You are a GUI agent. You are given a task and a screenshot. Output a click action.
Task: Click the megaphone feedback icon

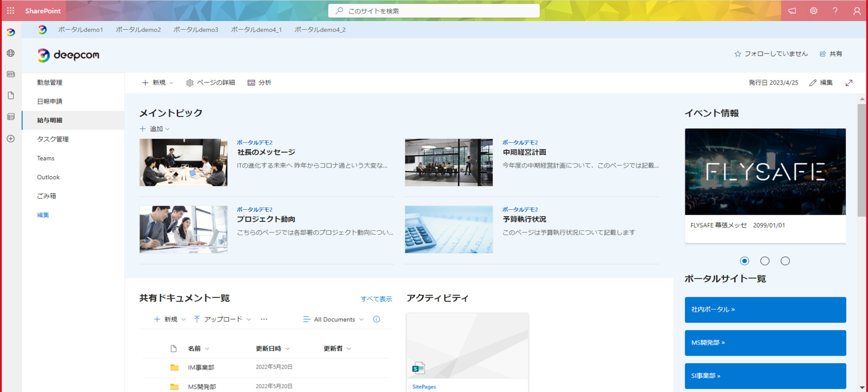point(792,11)
